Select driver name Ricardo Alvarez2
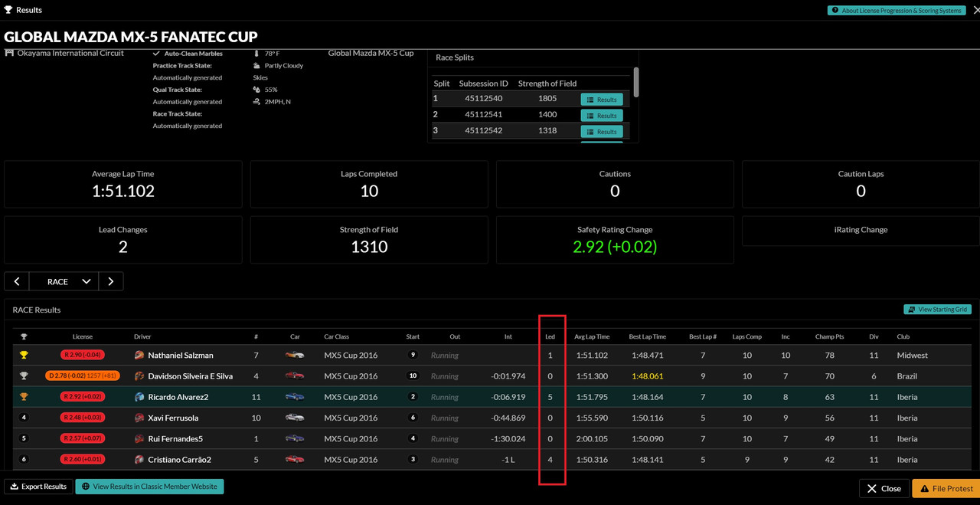980x505 pixels. (178, 397)
